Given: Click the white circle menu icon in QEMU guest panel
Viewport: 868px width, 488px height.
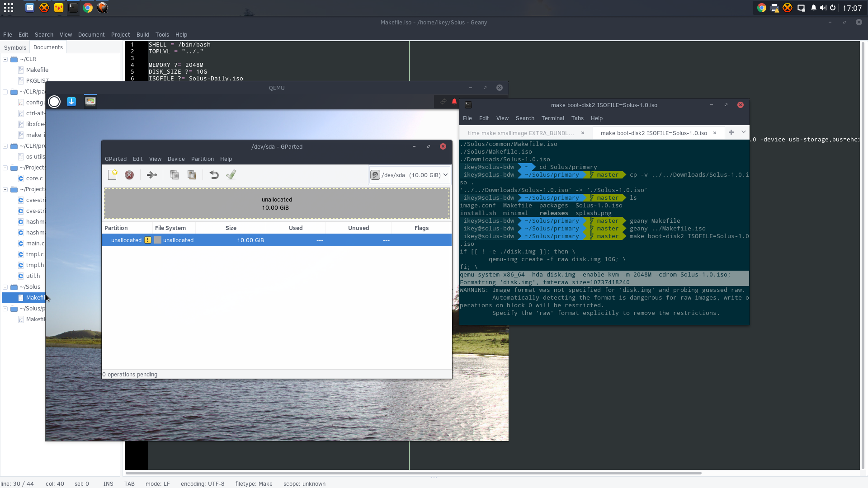Looking at the screenshot, I should [x=54, y=102].
